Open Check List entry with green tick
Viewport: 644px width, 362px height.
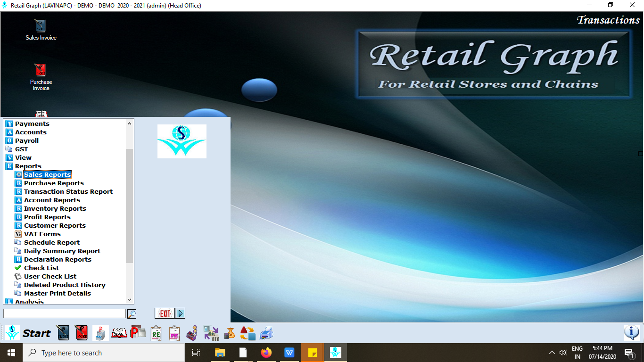[x=41, y=268]
